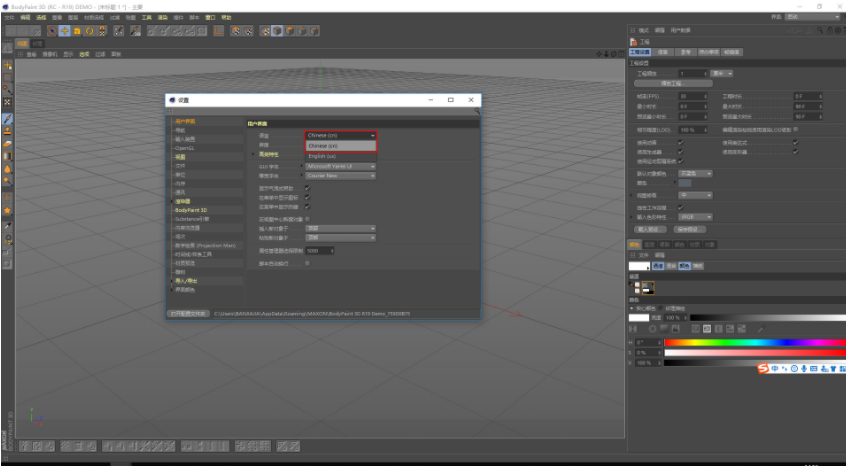846x466 pixels.
Task: Select the Move tool in top toolbar
Action: (65, 31)
